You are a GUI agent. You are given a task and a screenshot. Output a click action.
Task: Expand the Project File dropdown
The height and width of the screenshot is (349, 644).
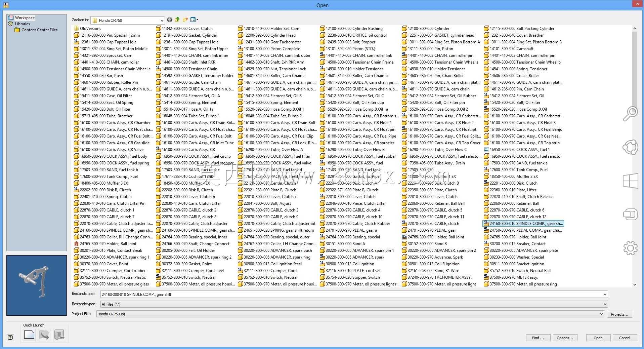tap(601, 314)
